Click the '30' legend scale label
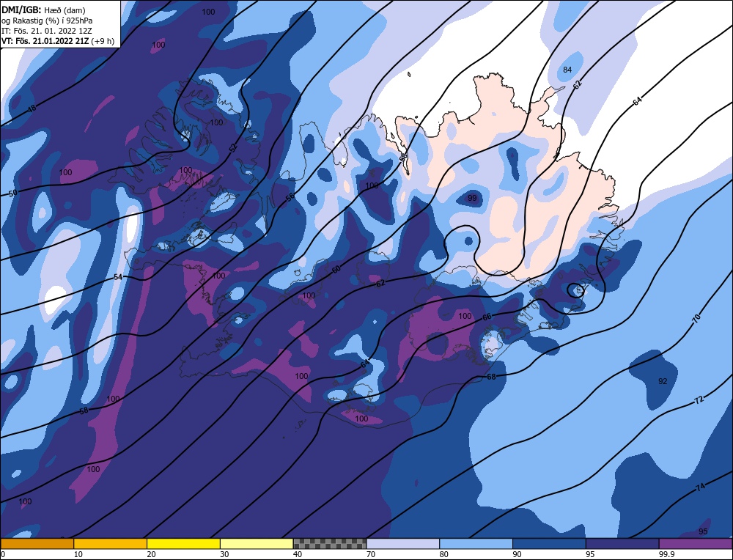The height and width of the screenshot is (560, 733). pos(224,554)
